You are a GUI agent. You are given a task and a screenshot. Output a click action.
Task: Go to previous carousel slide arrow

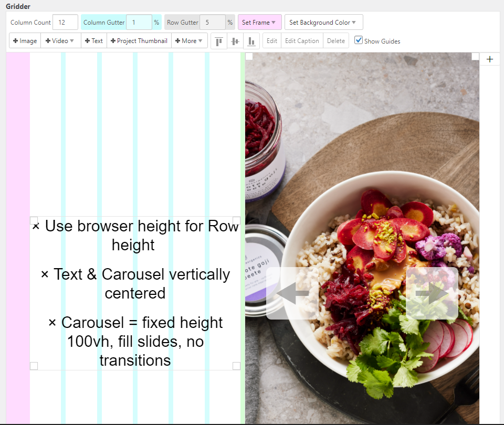pos(292,293)
